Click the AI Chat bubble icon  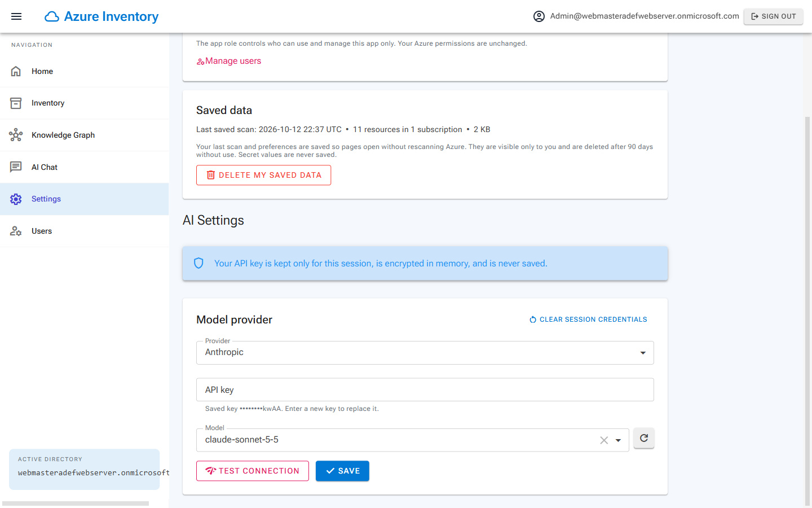click(16, 167)
